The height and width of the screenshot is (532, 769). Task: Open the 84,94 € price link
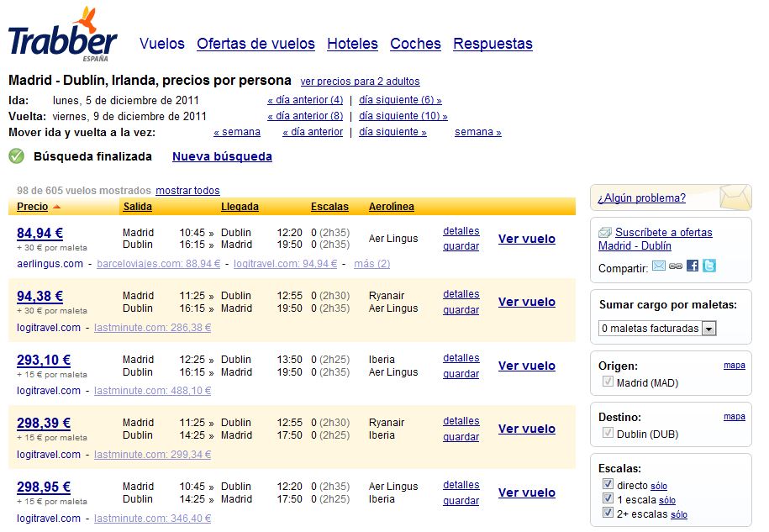pos(40,233)
